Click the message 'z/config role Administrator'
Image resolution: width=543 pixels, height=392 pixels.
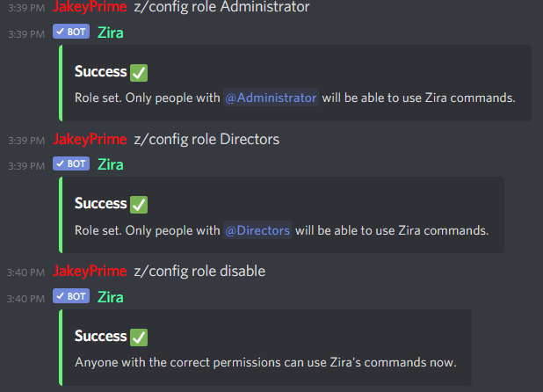tap(221, 7)
